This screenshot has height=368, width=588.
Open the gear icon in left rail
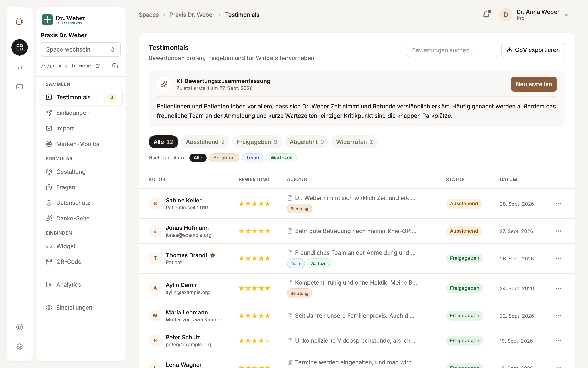tap(19, 347)
